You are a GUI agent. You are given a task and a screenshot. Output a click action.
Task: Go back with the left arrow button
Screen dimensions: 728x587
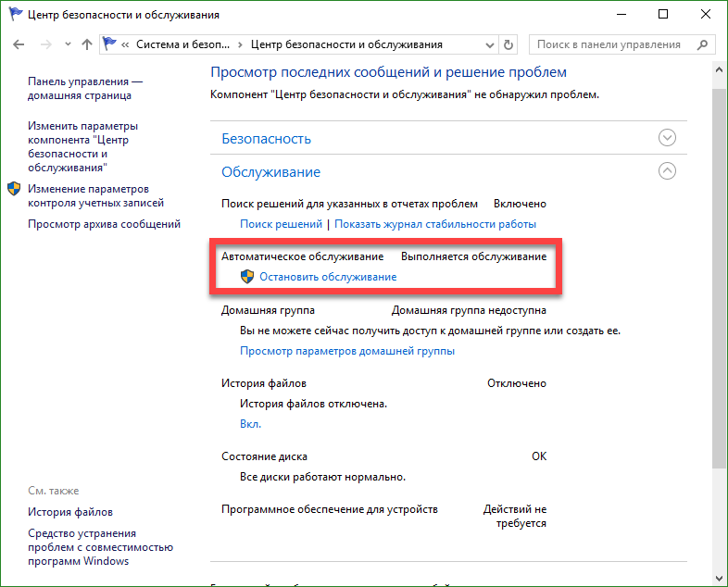pyautogui.click(x=19, y=44)
